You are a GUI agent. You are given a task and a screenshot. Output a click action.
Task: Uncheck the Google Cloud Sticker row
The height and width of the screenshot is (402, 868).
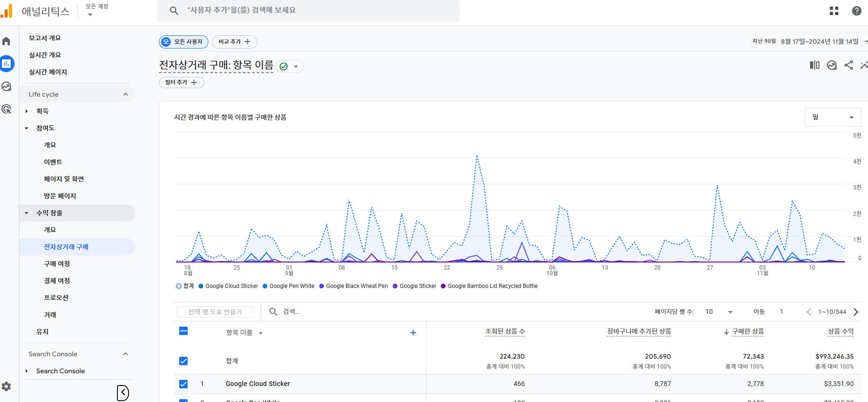tap(183, 384)
